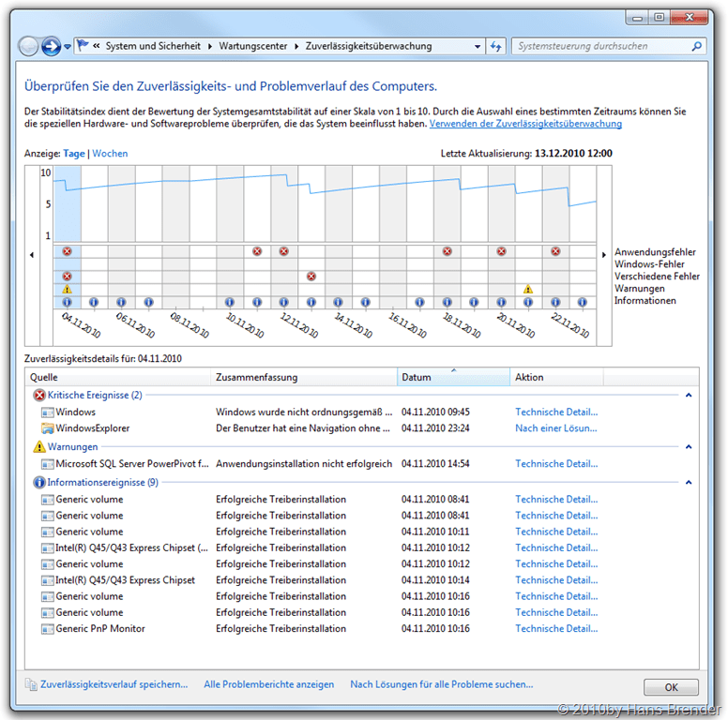Click the greyed-out back navigation button

28,46
